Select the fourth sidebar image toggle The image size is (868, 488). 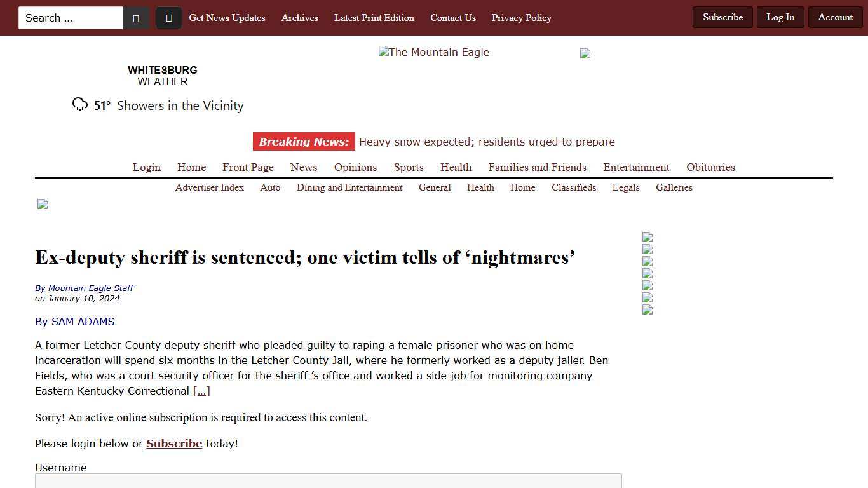click(648, 273)
